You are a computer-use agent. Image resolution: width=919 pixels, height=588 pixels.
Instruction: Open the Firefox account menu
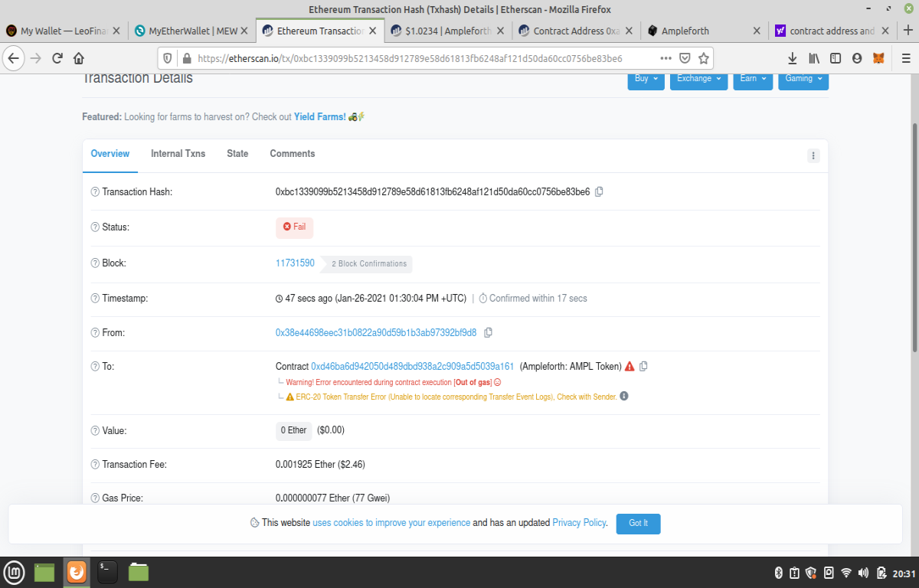[x=857, y=58]
